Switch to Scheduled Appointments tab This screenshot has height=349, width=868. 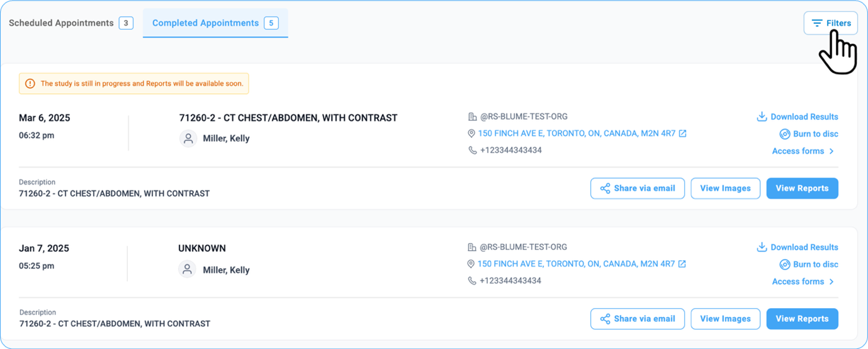[70, 23]
